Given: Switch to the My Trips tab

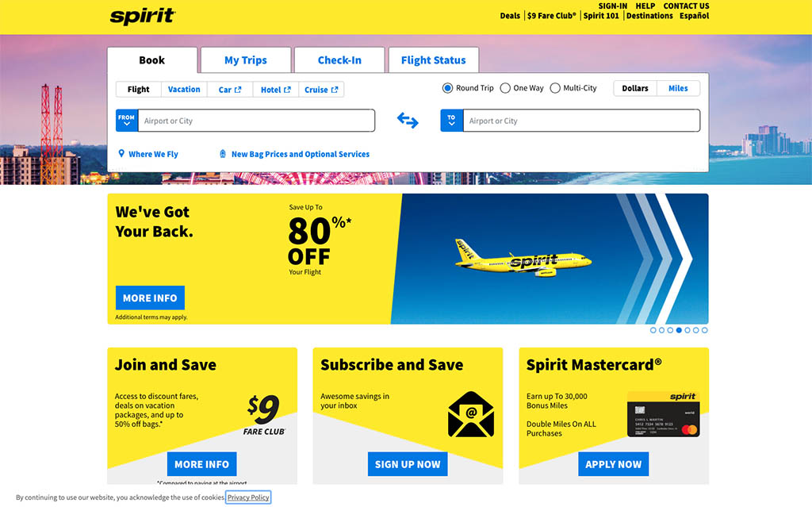Looking at the screenshot, I should click(x=246, y=60).
